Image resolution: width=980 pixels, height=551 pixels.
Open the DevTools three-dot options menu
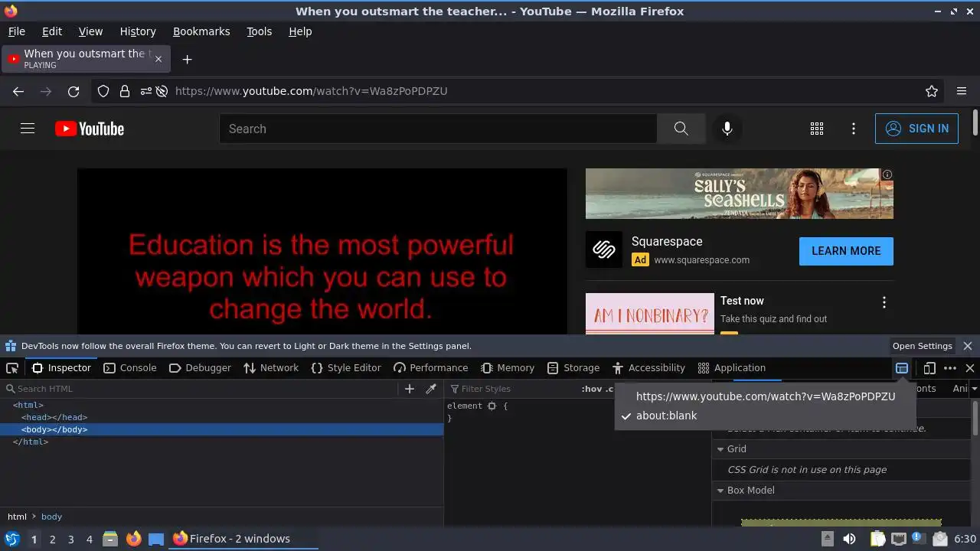[950, 368]
